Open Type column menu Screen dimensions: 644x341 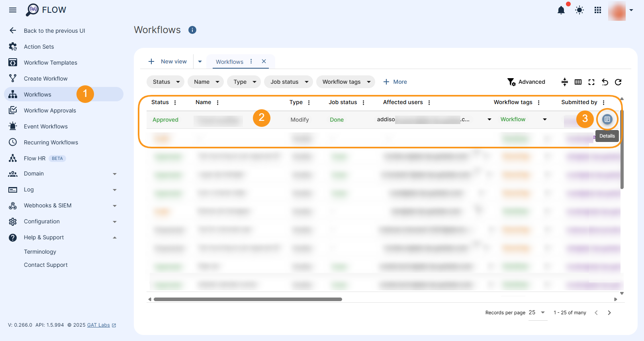309,102
